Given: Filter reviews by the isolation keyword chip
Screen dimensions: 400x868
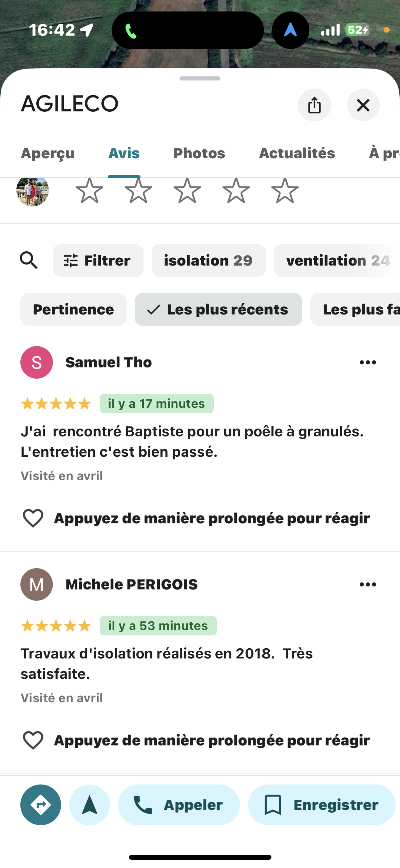Looking at the screenshot, I should pyautogui.click(x=208, y=260).
